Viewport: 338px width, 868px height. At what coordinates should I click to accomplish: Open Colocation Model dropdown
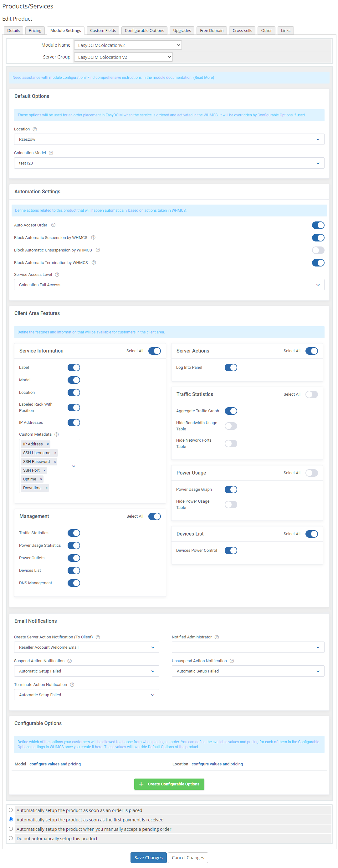(169, 163)
